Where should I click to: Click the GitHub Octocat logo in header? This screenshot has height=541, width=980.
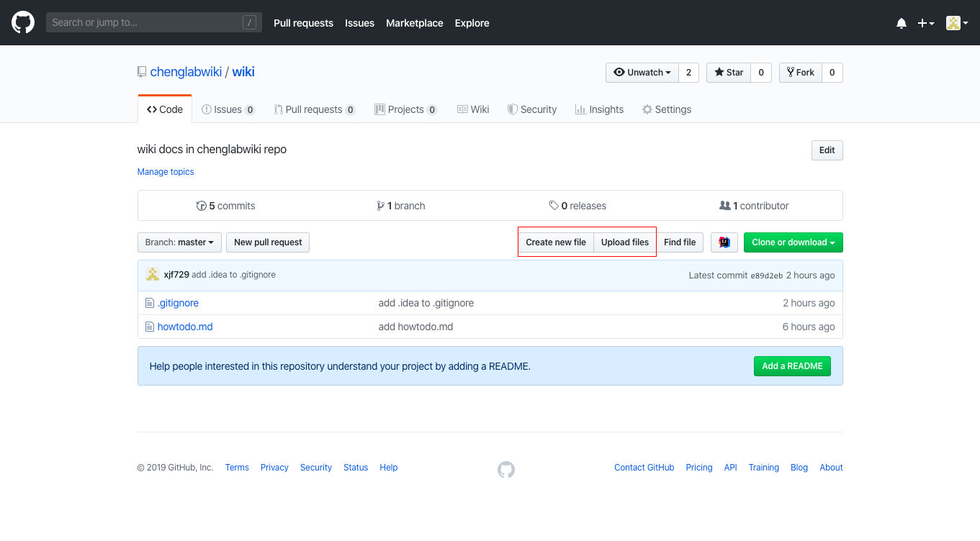click(x=23, y=22)
